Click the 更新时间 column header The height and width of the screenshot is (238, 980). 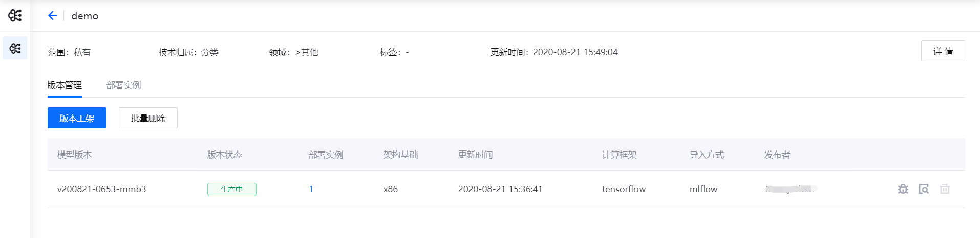(x=475, y=155)
